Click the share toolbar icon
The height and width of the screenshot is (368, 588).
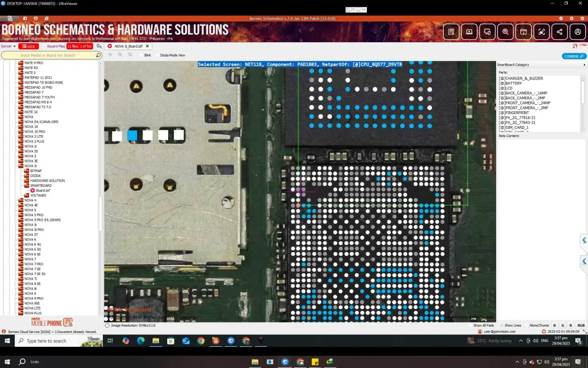pyautogui.click(x=560, y=32)
